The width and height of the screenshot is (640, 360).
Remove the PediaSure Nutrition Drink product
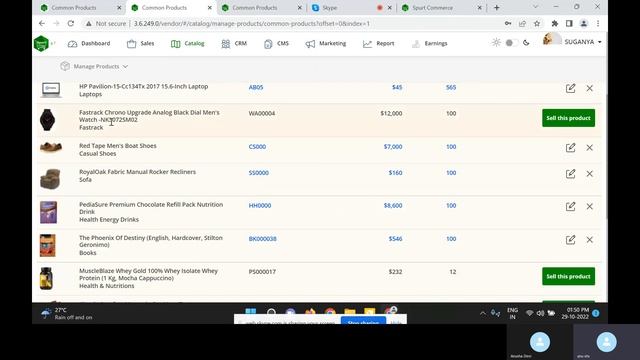click(589, 206)
